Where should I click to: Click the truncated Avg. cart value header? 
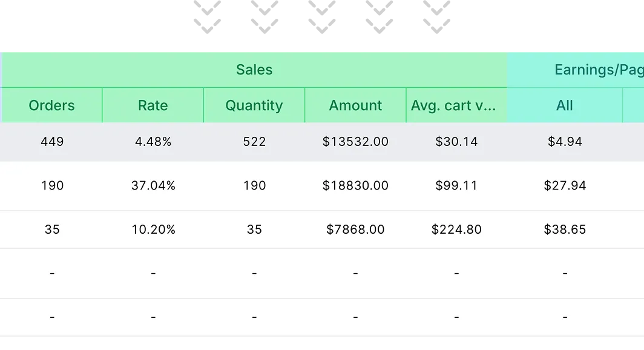click(453, 105)
